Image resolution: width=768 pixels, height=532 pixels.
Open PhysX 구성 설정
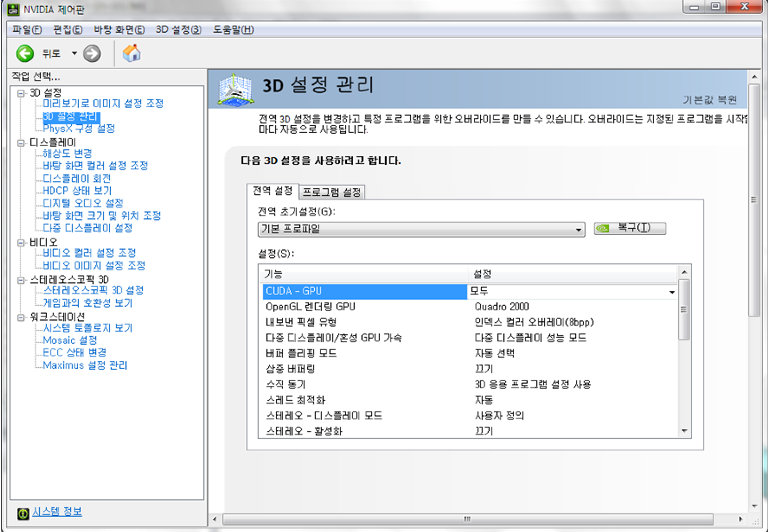(x=79, y=129)
